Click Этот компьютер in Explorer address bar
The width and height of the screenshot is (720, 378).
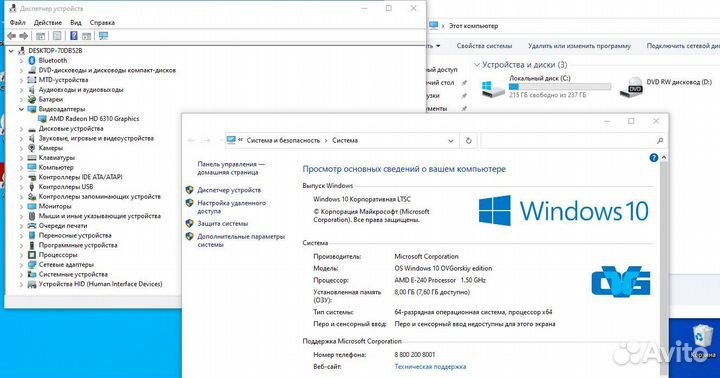tap(473, 26)
